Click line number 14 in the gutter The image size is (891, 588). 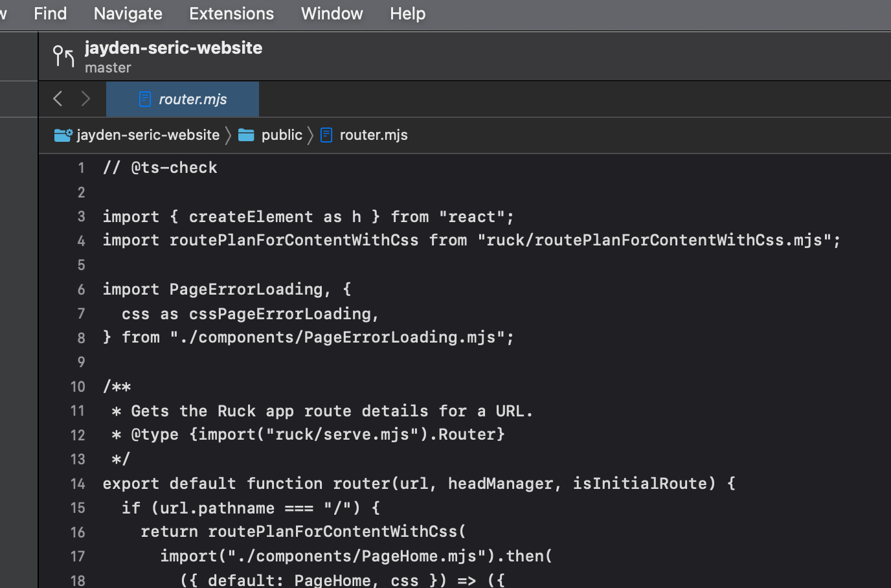click(x=78, y=483)
